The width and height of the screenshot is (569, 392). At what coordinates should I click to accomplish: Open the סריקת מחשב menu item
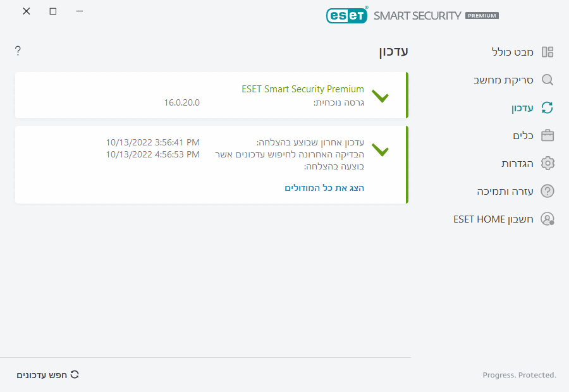click(x=504, y=80)
